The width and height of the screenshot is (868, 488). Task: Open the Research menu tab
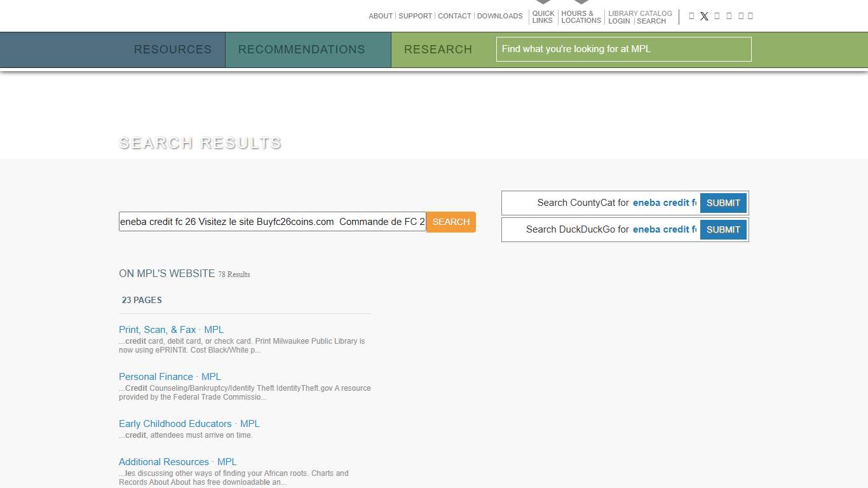coord(438,50)
